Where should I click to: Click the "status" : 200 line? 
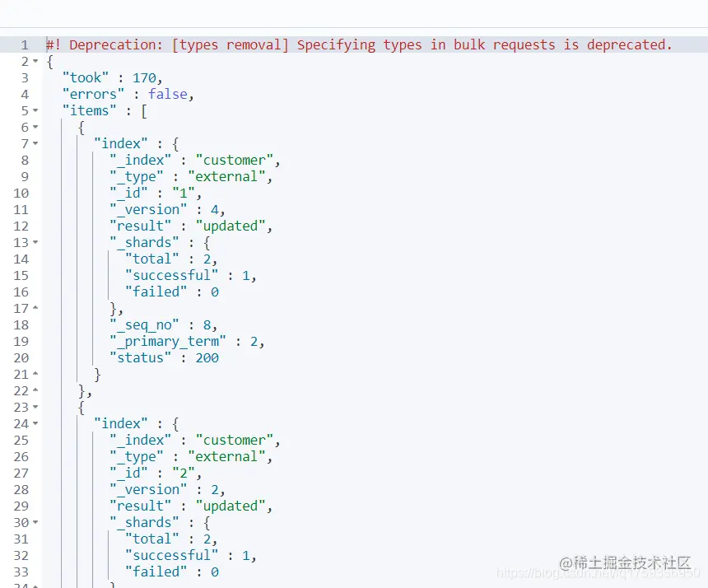point(165,357)
